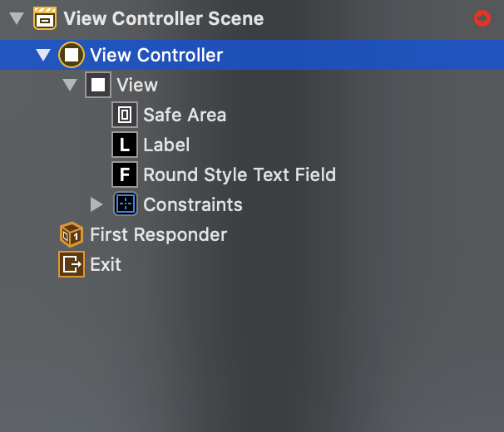Select the Safe Area row
This screenshot has width=504, height=432.
pos(252,115)
